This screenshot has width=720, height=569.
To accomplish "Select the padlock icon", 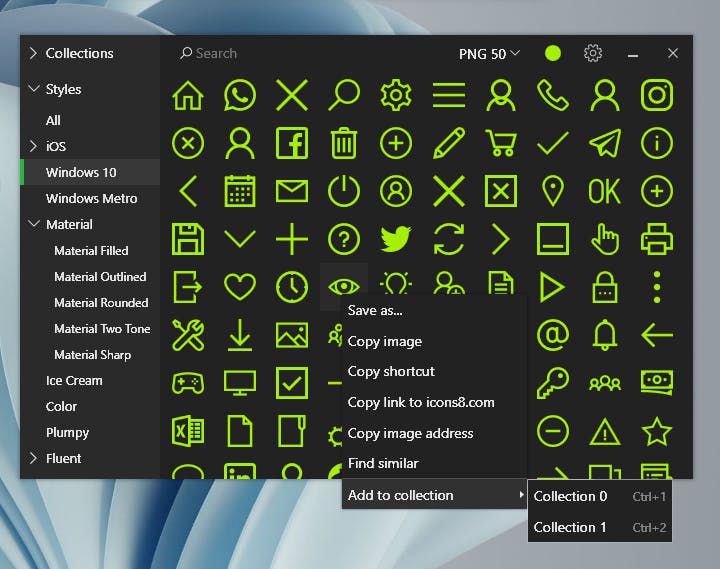I will 605,287.
